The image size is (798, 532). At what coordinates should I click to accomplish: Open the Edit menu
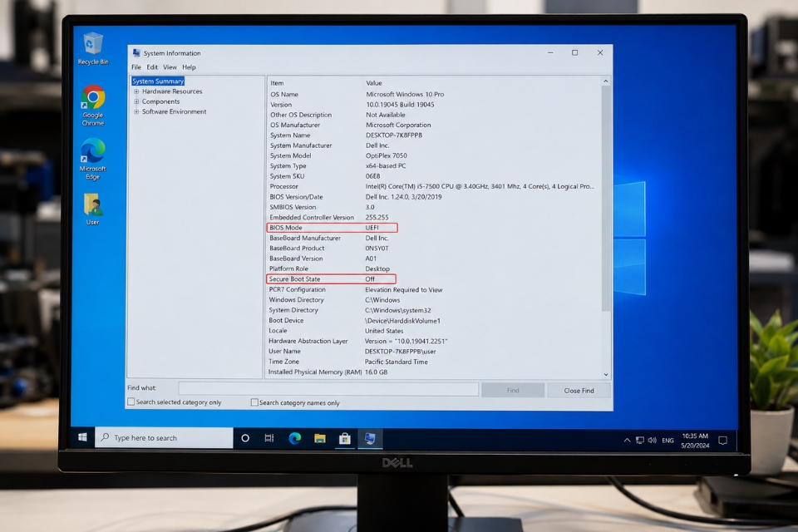point(152,67)
